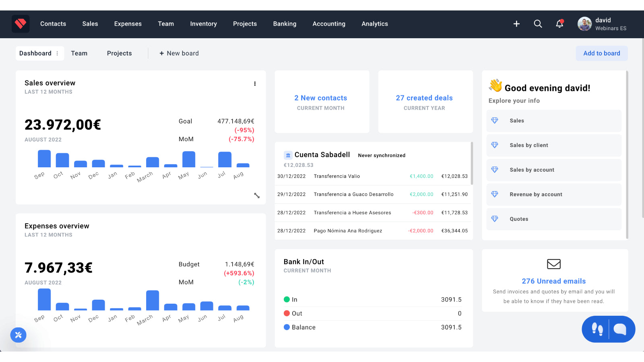
Task: Switch to the Team board tab
Action: click(x=79, y=53)
